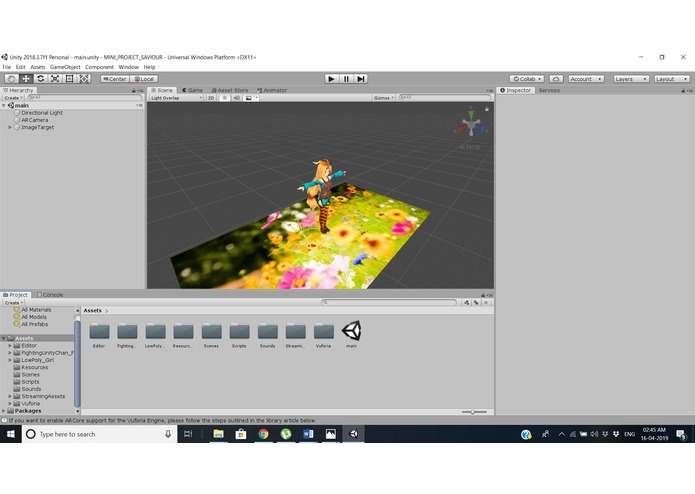Select the Move tool in the toolbar

point(26,79)
